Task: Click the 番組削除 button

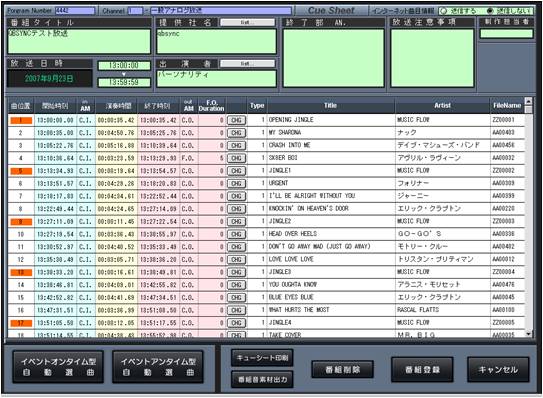Action: (x=342, y=370)
